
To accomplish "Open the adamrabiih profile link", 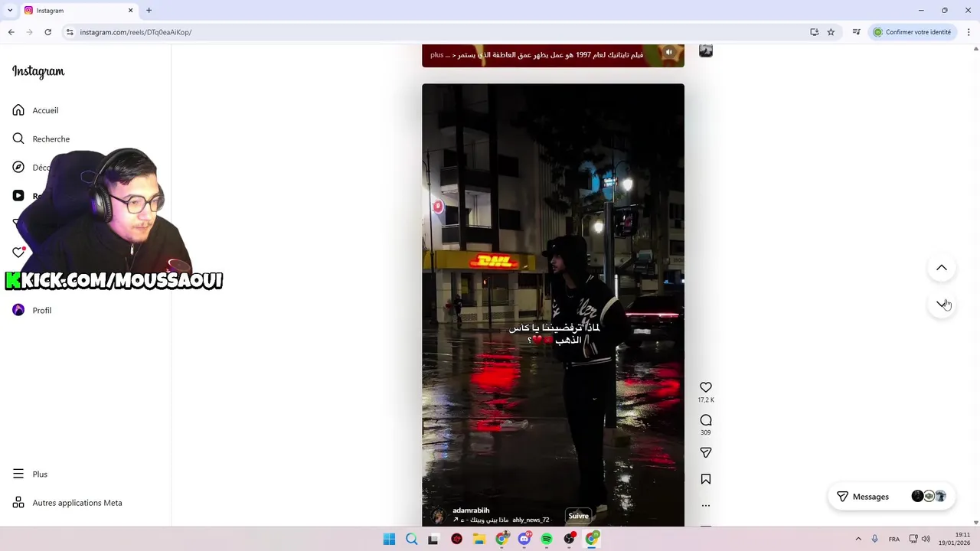I will [471, 510].
